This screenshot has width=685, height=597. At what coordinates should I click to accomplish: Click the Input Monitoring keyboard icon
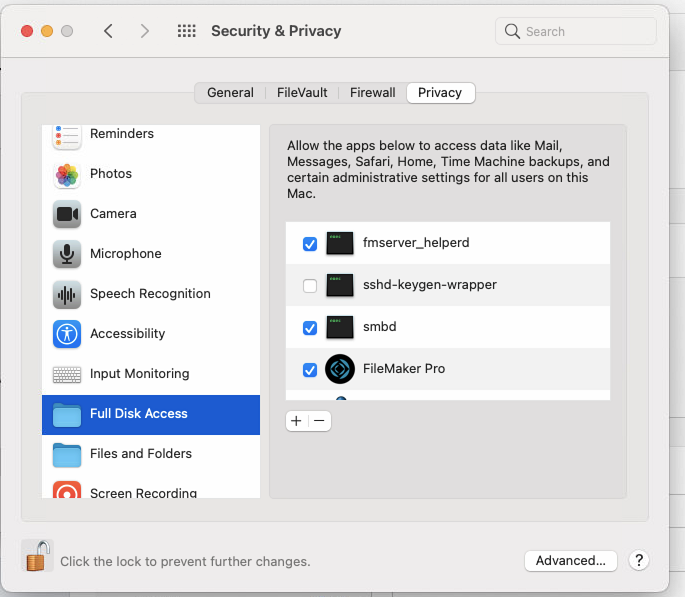pyautogui.click(x=67, y=374)
